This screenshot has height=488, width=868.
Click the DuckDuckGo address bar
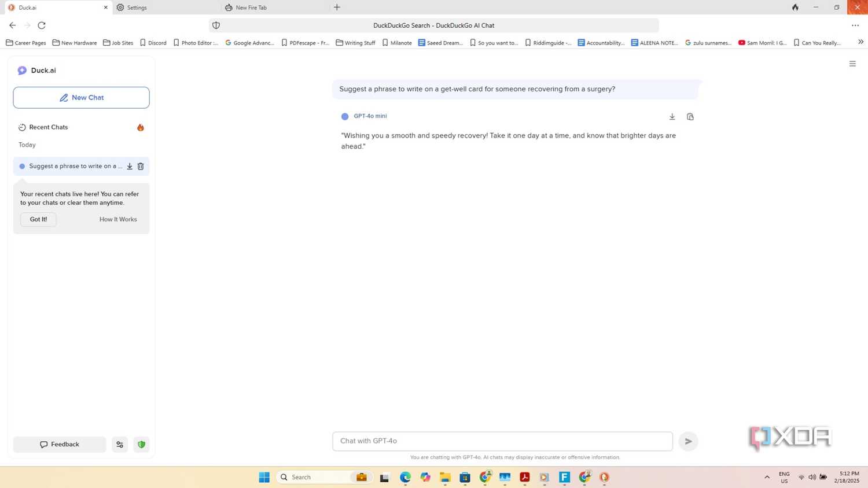(434, 25)
